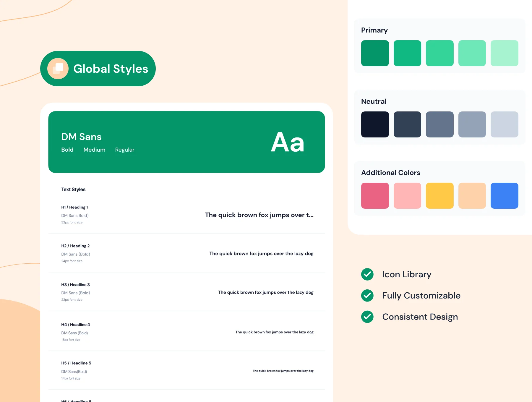Click the Neutral palette heading

click(x=374, y=101)
